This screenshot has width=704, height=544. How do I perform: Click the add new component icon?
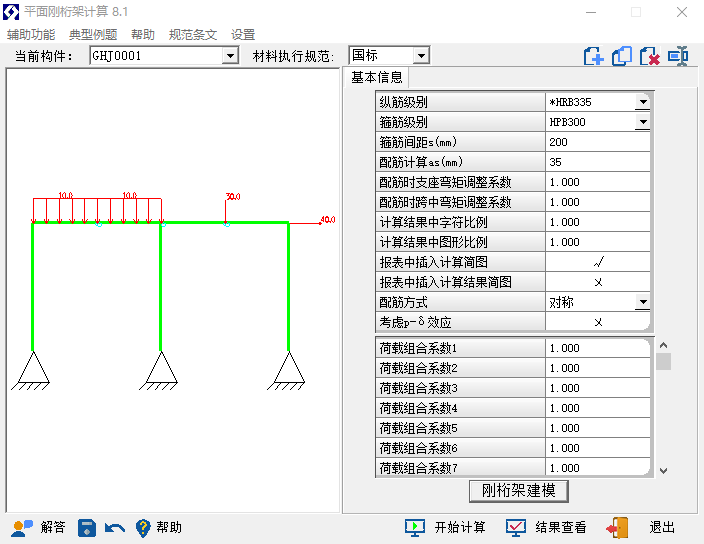click(x=594, y=56)
